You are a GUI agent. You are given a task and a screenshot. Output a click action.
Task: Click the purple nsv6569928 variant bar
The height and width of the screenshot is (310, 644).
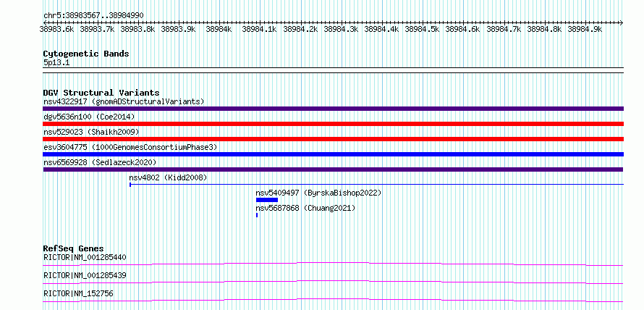[x=333, y=169]
